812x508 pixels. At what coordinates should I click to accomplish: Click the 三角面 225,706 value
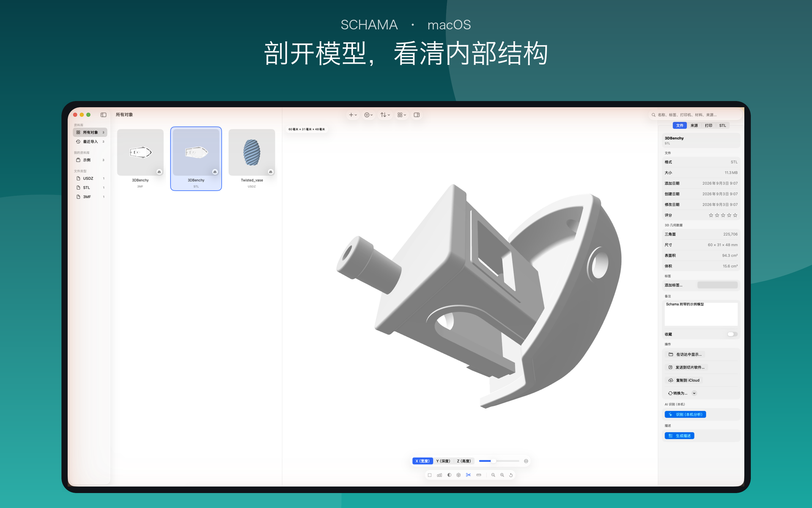click(730, 235)
